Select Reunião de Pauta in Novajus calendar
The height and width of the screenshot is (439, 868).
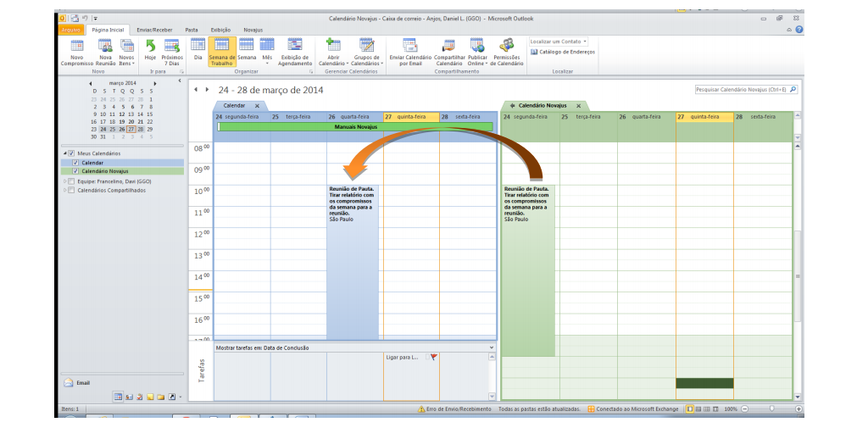tap(528, 270)
